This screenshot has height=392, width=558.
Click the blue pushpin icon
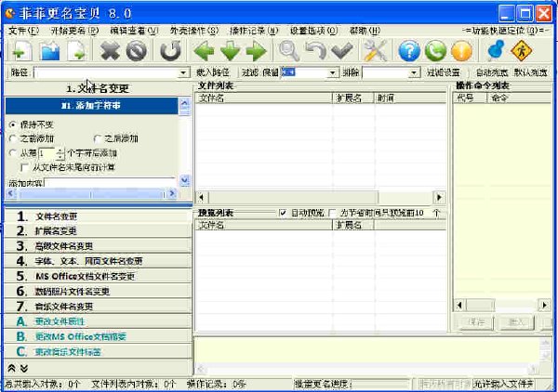point(495,51)
